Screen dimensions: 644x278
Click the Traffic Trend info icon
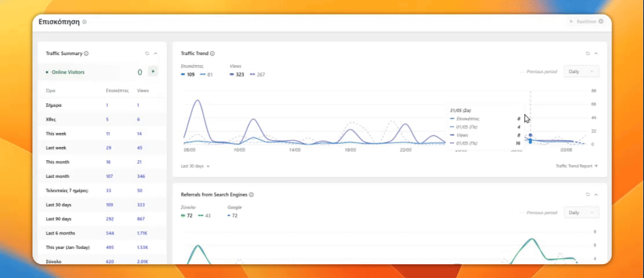pos(213,53)
